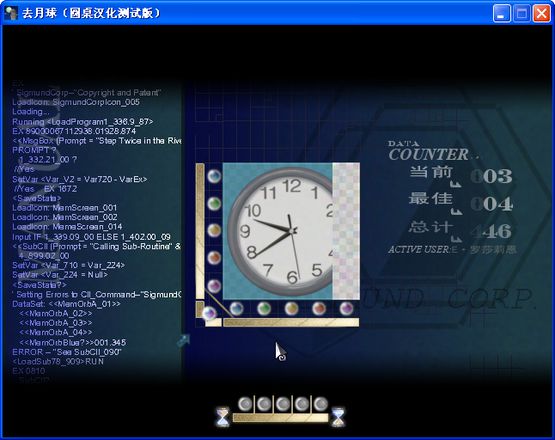The width and height of the screenshot is (555, 440).
Task: Select the first gray memory orb at the bottom
Action: 245,404
